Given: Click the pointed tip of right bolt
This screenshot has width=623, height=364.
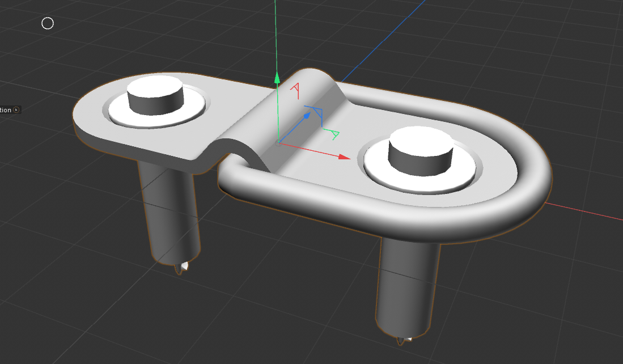Looking at the screenshot, I should point(404,341).
